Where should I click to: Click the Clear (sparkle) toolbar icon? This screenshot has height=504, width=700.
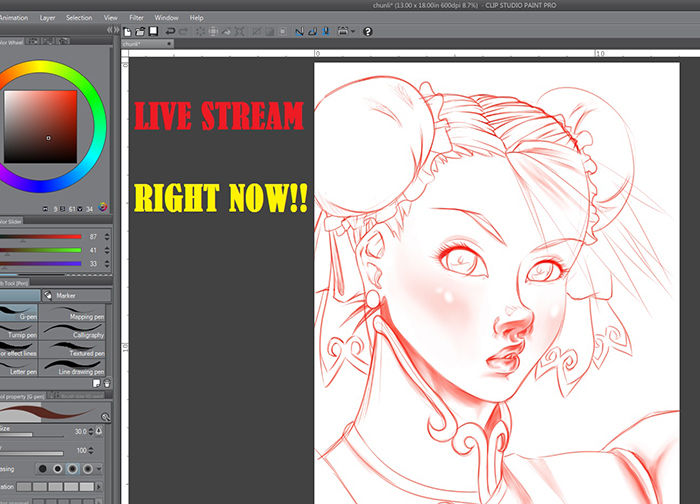coord(200,32)
